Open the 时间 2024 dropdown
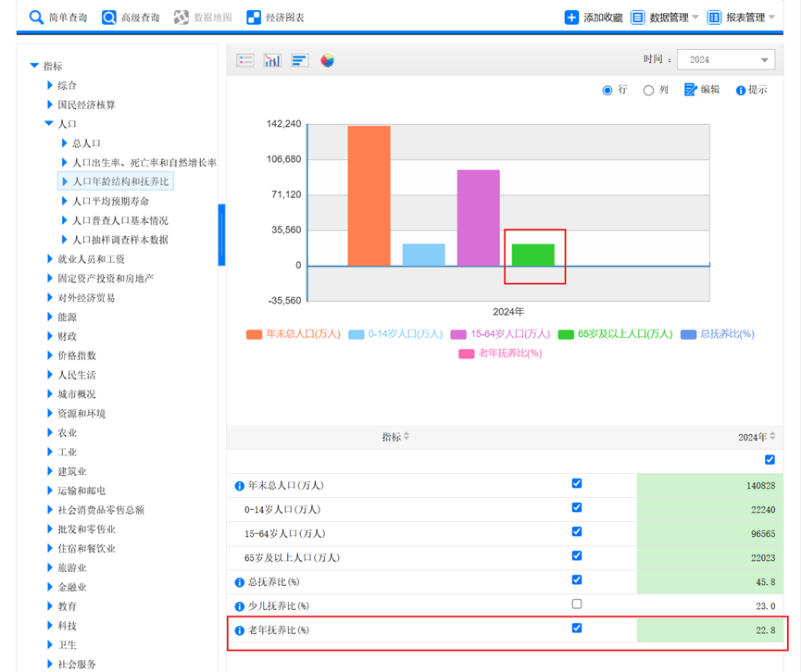This screenshot has width=801, height=672. click(x=725, y=60)
